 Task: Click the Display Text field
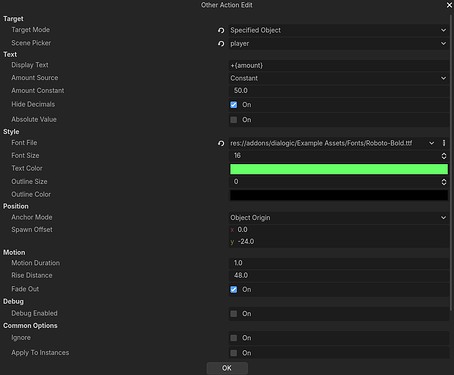pos(339,65)
